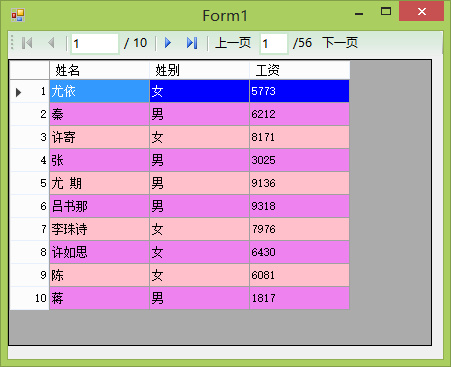The height and width of the screenshot is (367, 451).
Task: Select row 5 via its row header
Action: coord(30,183)
